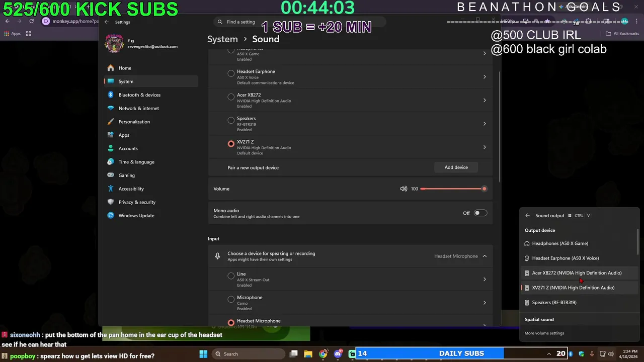
Task: Select Speakers RF-BTR319 radio button
Action: (231, 120)
